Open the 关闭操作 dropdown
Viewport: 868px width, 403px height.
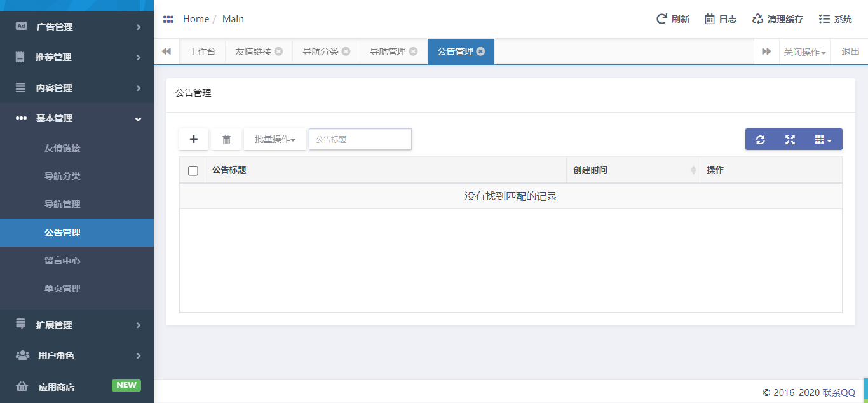(x=804, y=52)
